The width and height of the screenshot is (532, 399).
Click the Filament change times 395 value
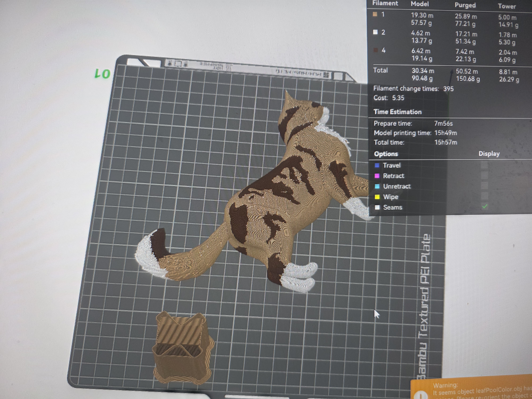coord(448,89)
